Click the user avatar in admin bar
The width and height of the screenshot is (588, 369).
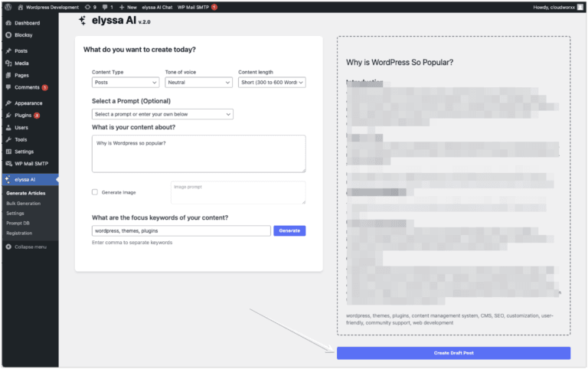(580, 7)
